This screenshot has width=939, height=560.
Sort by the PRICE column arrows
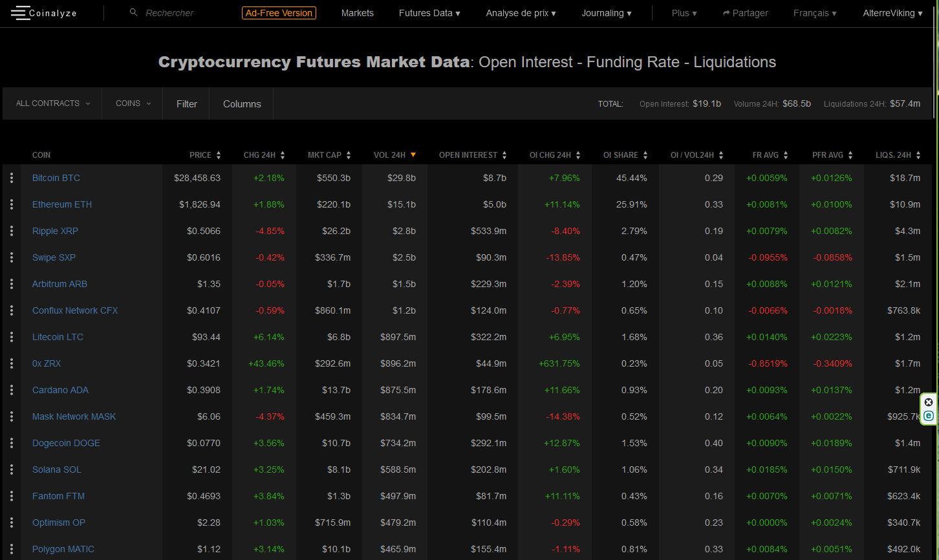tap(219, 155)
